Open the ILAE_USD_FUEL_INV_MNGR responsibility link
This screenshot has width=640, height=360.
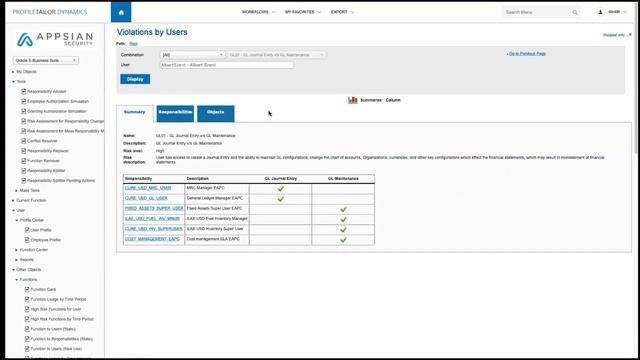[x=152, y=219]
